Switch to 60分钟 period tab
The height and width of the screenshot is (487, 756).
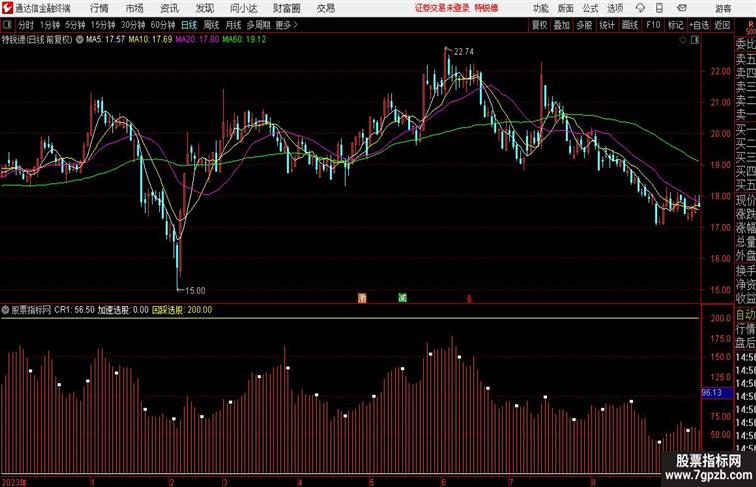(x=163, y=25)
